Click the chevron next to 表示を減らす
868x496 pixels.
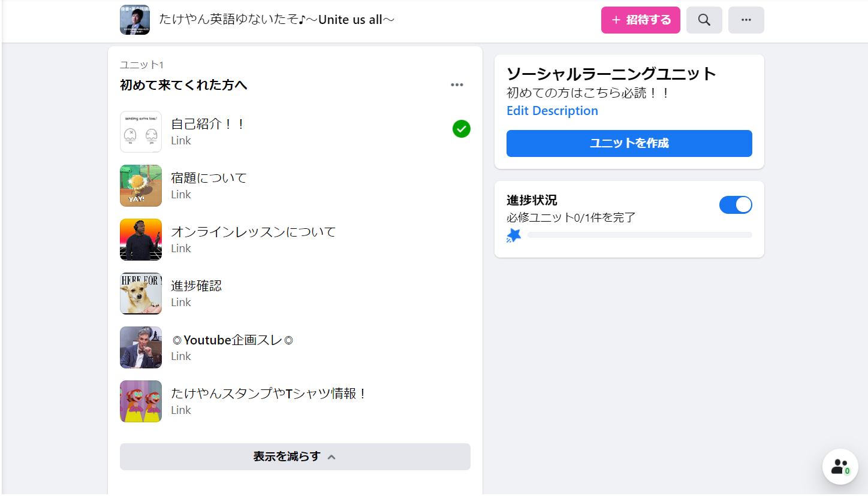331,456
